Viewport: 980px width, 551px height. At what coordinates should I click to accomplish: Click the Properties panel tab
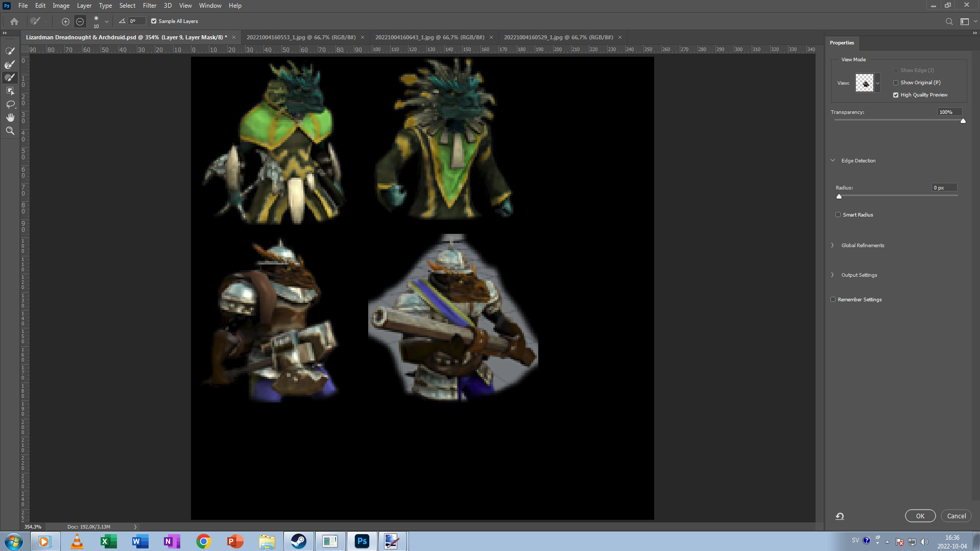tap(842, 43)
